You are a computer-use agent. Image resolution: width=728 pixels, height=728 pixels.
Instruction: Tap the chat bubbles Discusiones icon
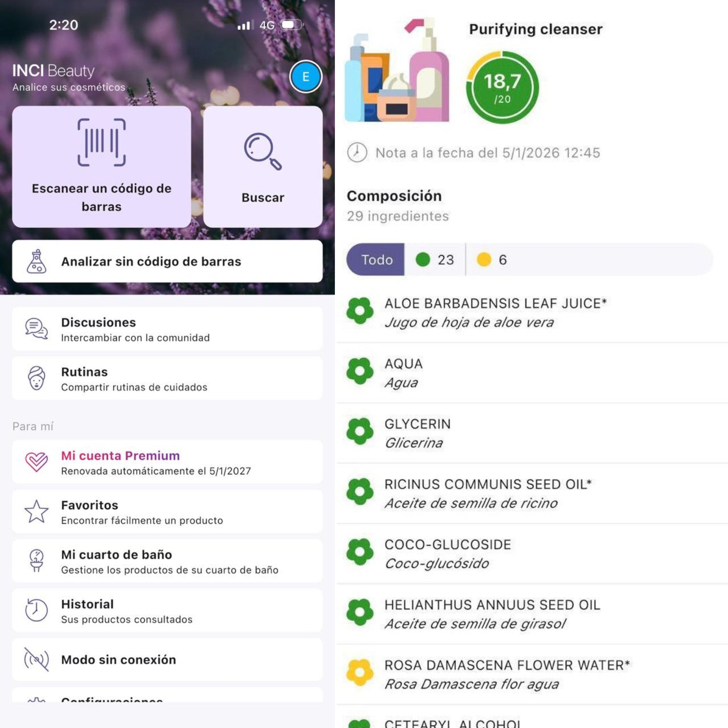click(x=37, y=328)
